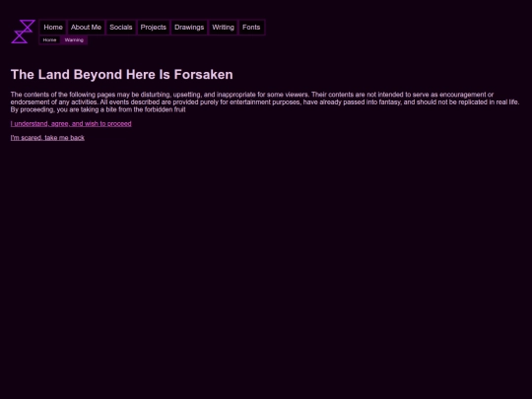Click 'I understand, agree, and wish to proceed'
The width and height of the screenshot is (532, 399).
point(71,124)
